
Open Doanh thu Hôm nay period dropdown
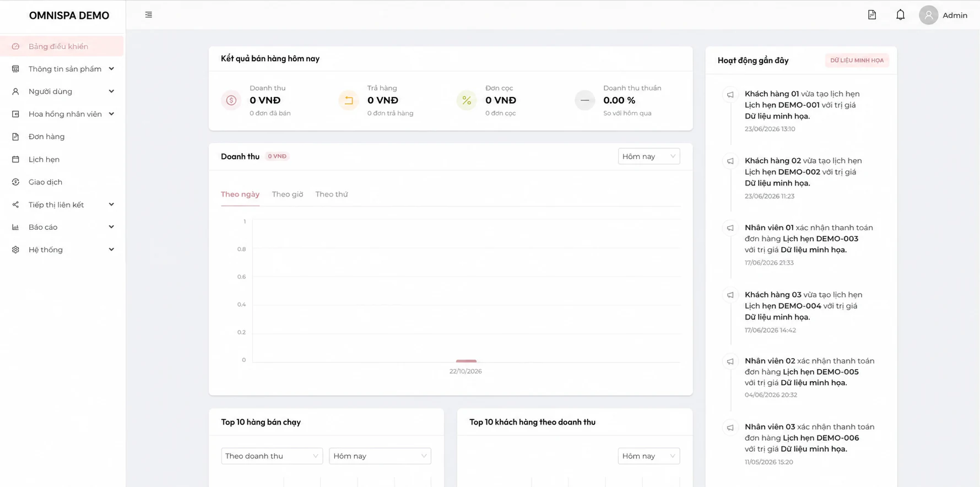coord(648,156)
